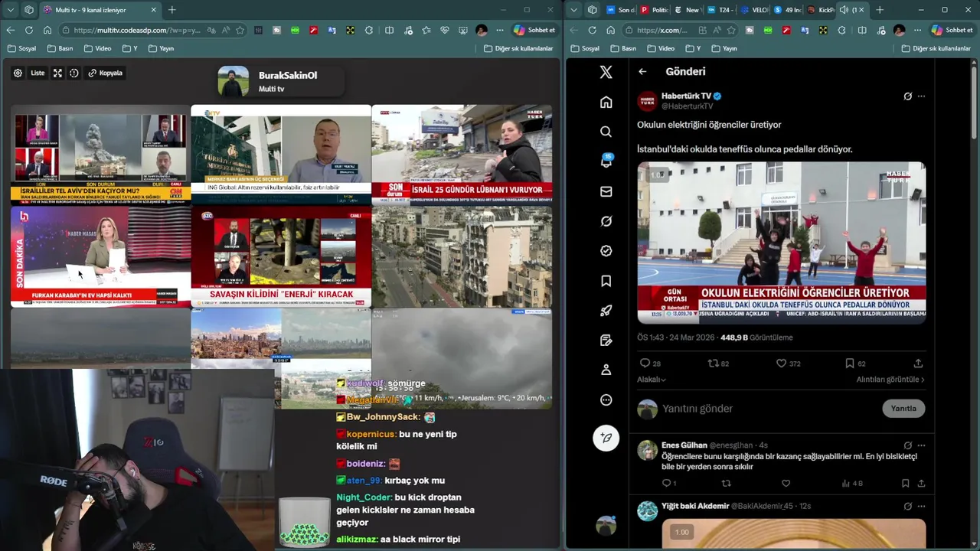The height and width of the screenshot is (551, 980).
Task: Toggle split screen icon in left window
Action: click(x=389, y=30)
